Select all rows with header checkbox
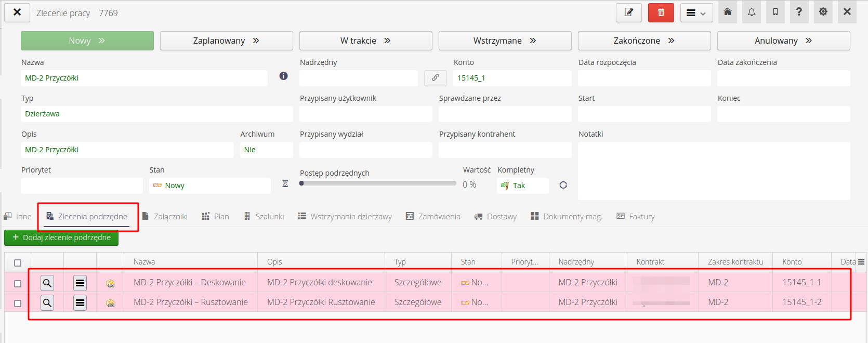The height and width of the screenshot is (343, 868). click(x=18, y=262)
